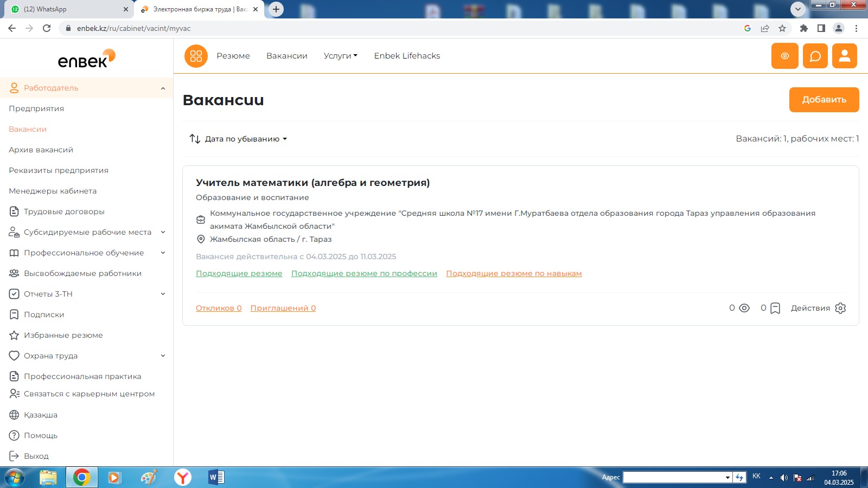Expand Отчеты 3-ТН section
The width and height of the screenshot is (868, 488).
pos(163,294)
